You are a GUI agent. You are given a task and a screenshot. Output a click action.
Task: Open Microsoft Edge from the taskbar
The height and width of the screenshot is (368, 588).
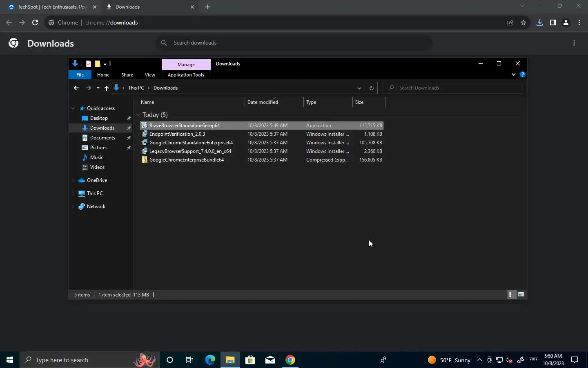[210, 360]
